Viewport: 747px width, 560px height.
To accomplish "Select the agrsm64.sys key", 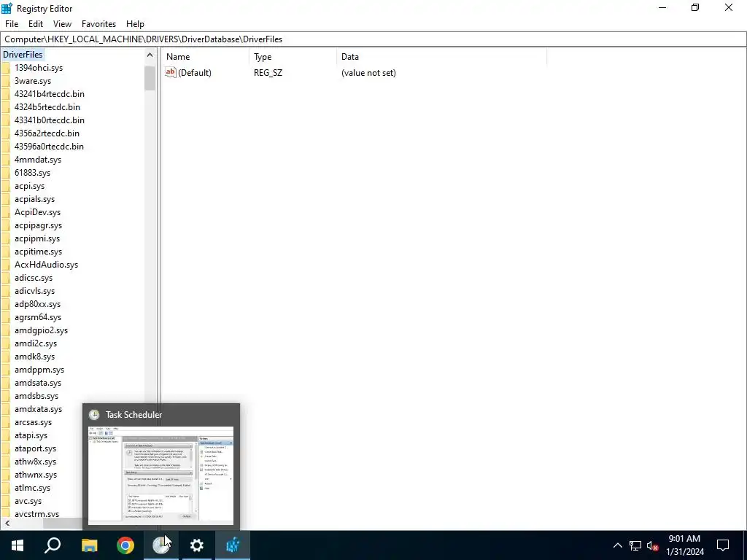I will (x=38, y=317).
